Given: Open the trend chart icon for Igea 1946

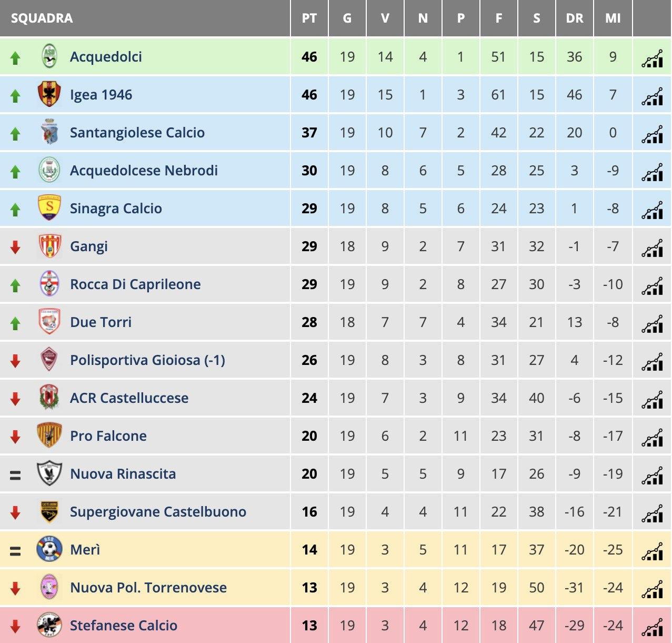Looking at the screenshot, I should click(x=652, y=96).
